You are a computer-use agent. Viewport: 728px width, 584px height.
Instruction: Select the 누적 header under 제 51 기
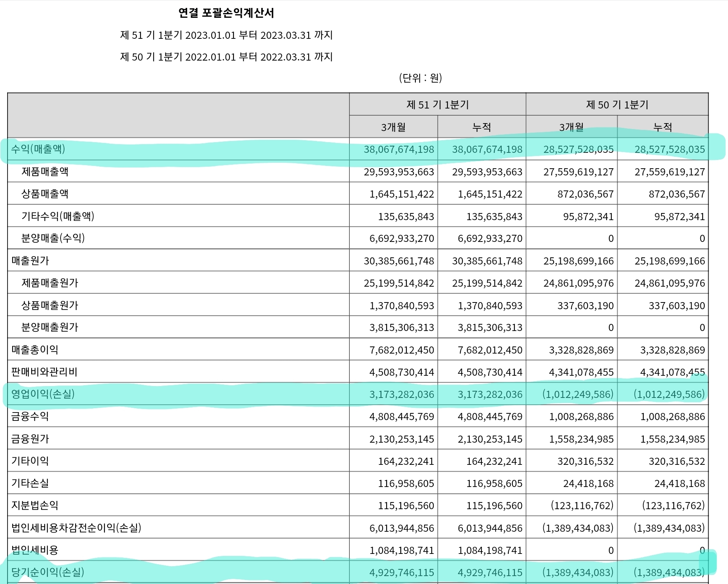482,127
